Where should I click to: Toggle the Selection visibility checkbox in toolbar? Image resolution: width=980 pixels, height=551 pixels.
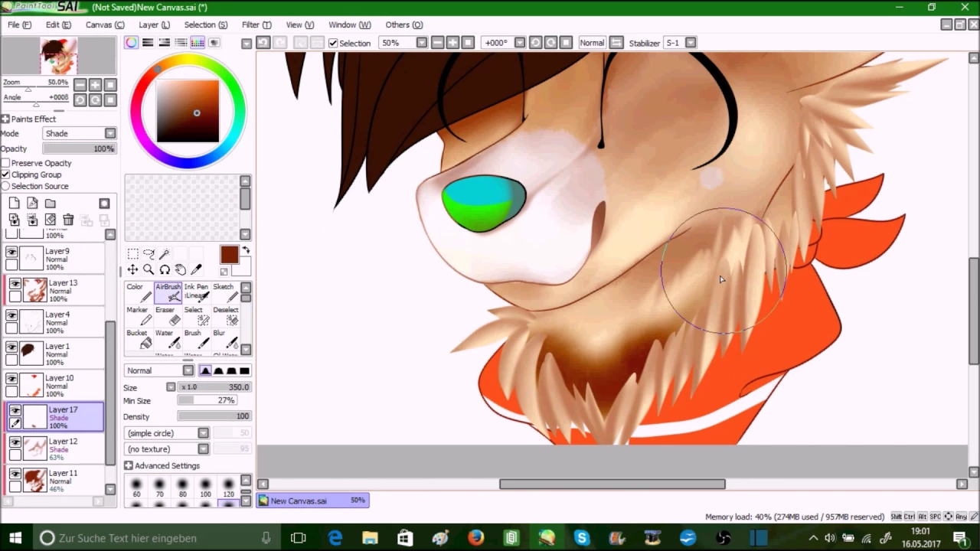(x=333, y=44)
